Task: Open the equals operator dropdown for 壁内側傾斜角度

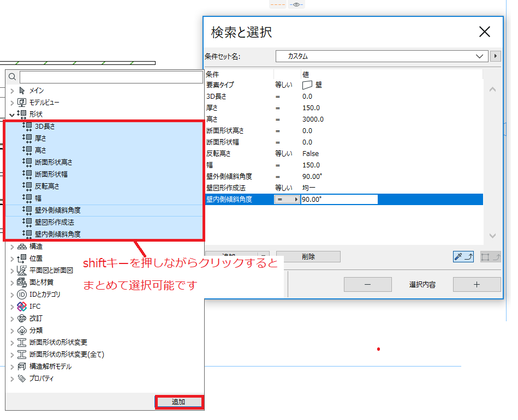Action: coord(287,200)
